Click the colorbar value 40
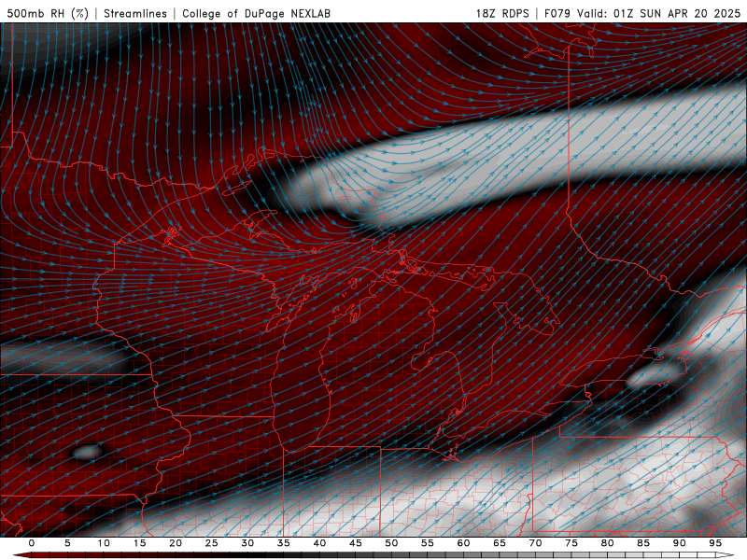747x560 pixels. (319, 543)
